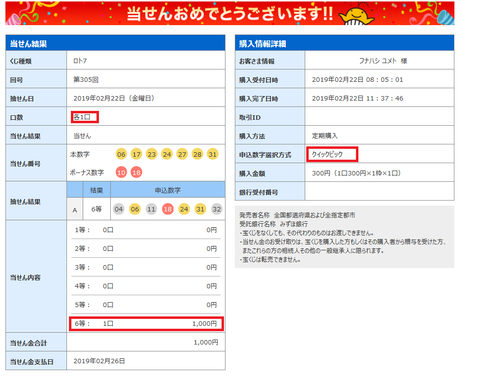Click the 銀行受付番号 row label
This screenshot has width=480, height=379.
pyautogui.click(x=258, y=192)
